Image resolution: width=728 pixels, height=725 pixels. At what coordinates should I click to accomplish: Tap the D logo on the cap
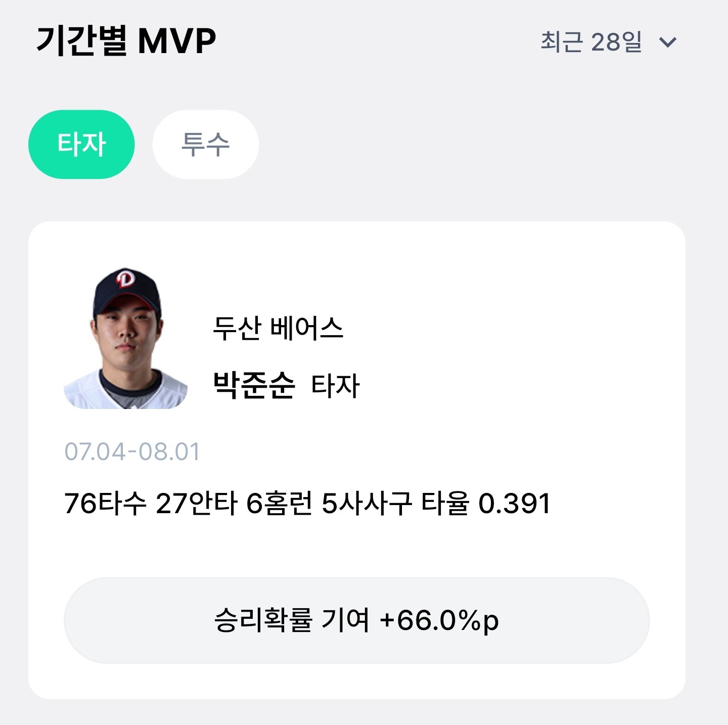[124, 279]
